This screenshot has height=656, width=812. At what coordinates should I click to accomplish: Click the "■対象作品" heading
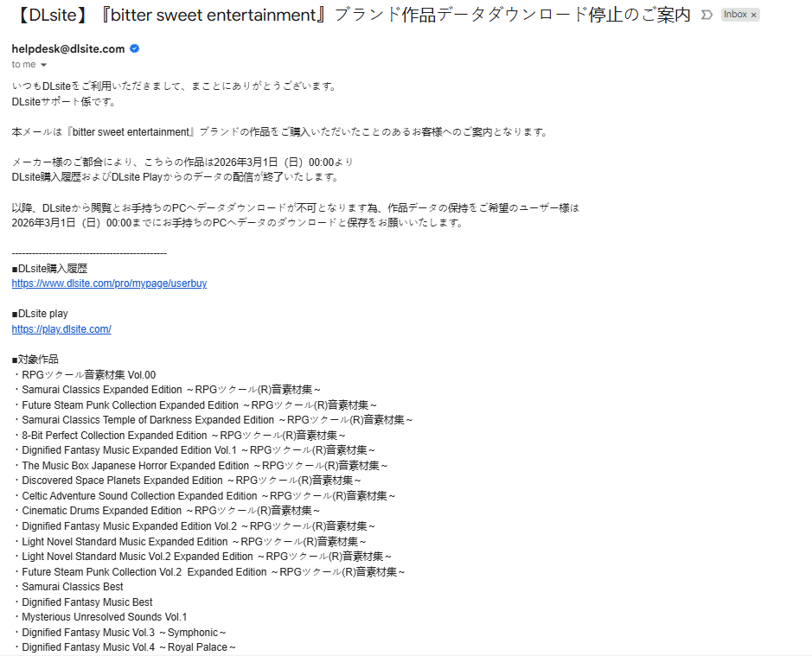click(x=35, y=360)
